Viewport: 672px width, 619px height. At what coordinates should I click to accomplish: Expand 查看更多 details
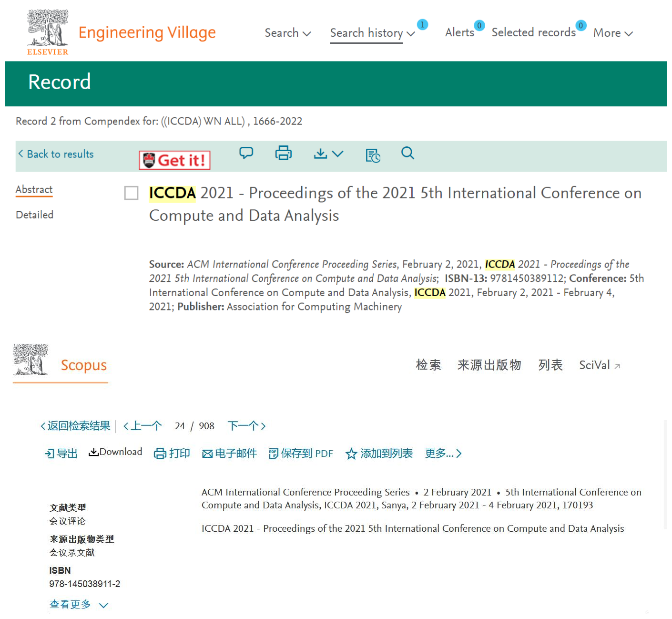click(x=79, y=605)
